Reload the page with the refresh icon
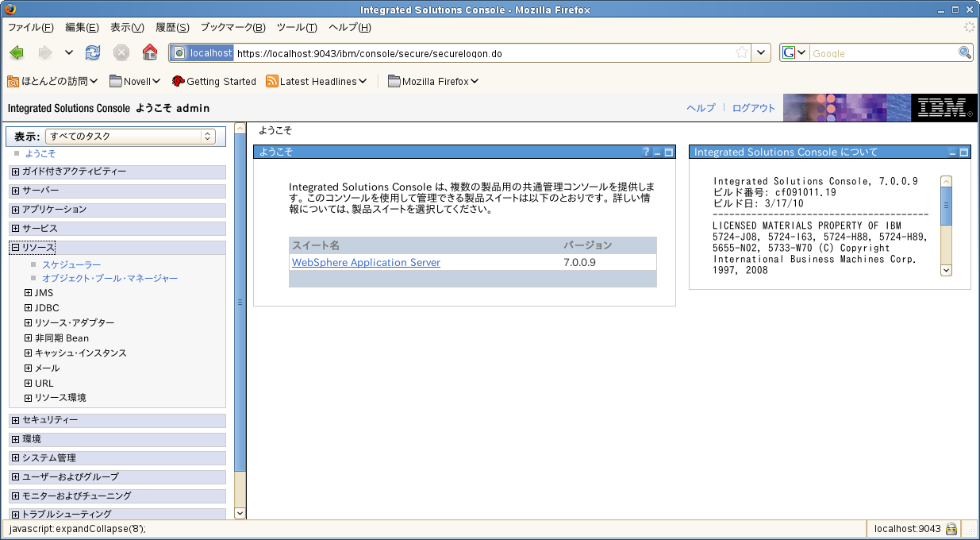The height and width of the screenshot is (540, 980). [x=93, y=53]
